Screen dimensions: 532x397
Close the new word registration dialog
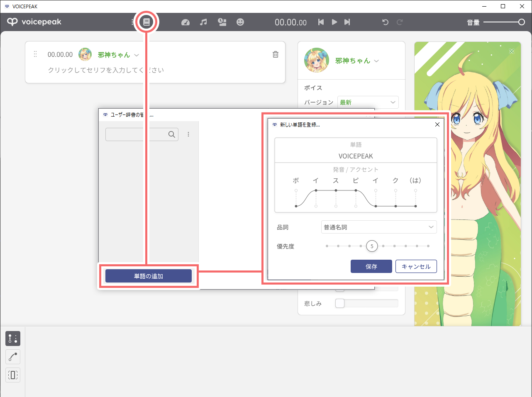click(x=437, y=124)
